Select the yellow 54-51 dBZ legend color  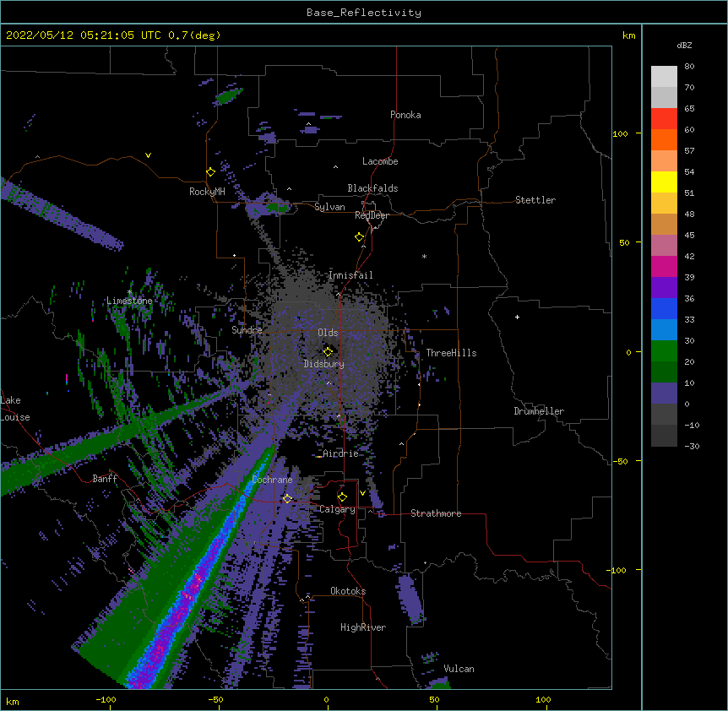[x=664, y=182]
